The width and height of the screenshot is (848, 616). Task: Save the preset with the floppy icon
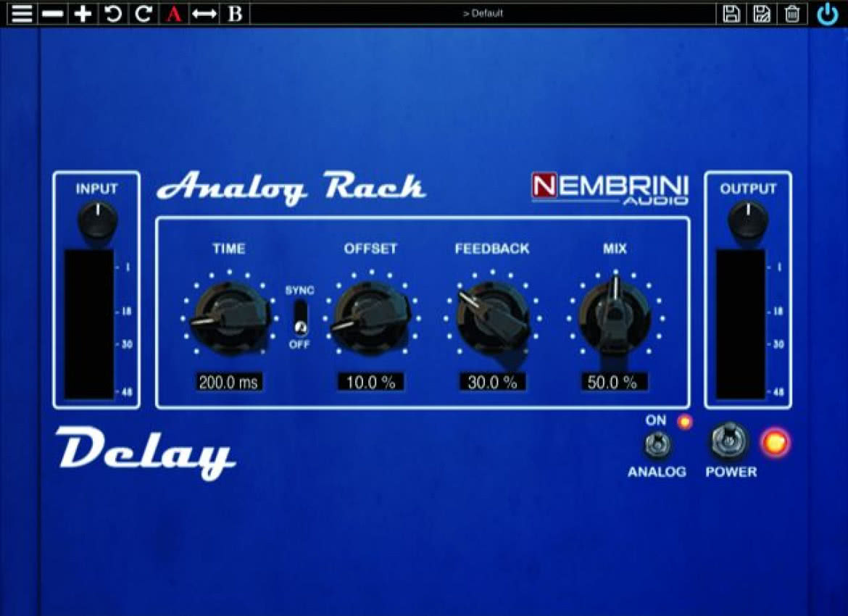[x=731, y=14]
